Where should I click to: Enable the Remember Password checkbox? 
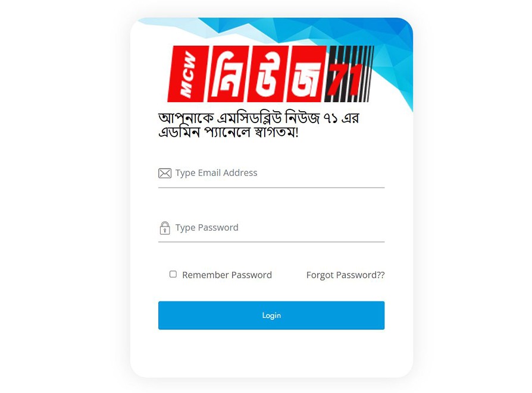click(x=173, y=274)
